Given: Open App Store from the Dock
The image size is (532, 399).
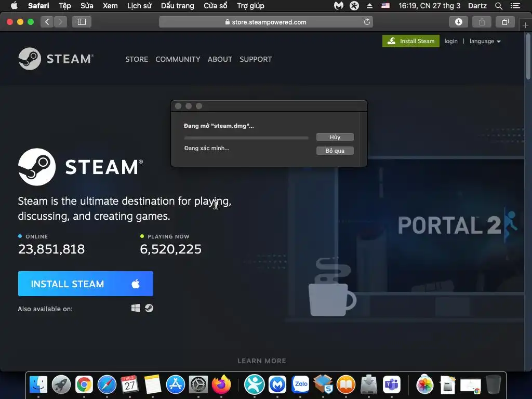Looking at the screenshot, I should (x=176, y=385).
